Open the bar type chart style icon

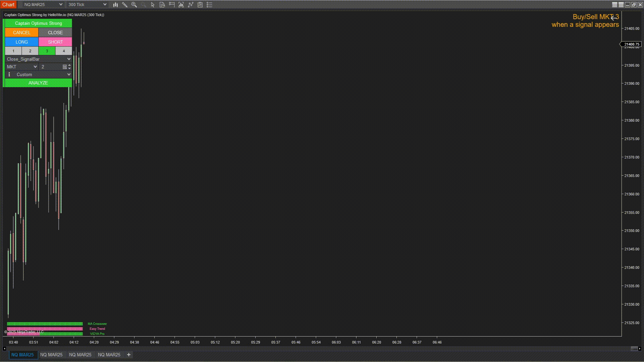pyautogui.click(x=115, y=5)
